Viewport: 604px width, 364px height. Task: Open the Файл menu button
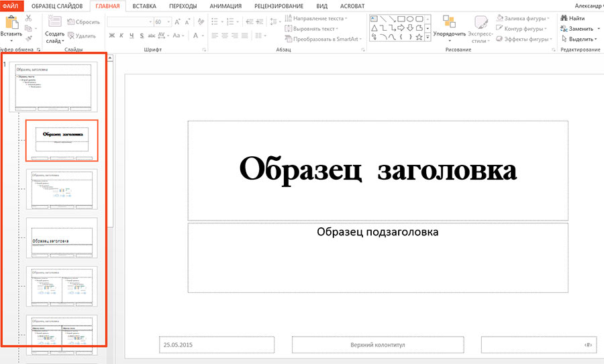(x=12, y=5)
